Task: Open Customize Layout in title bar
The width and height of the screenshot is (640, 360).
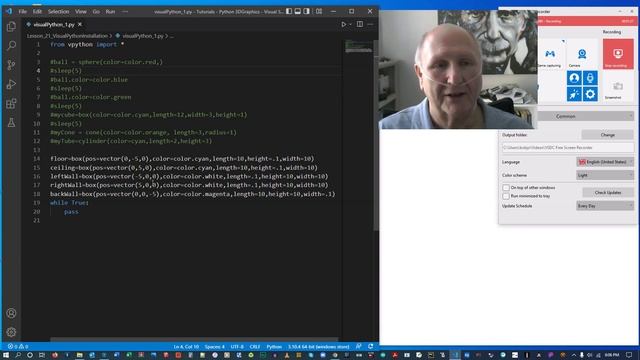Action: 319,11
